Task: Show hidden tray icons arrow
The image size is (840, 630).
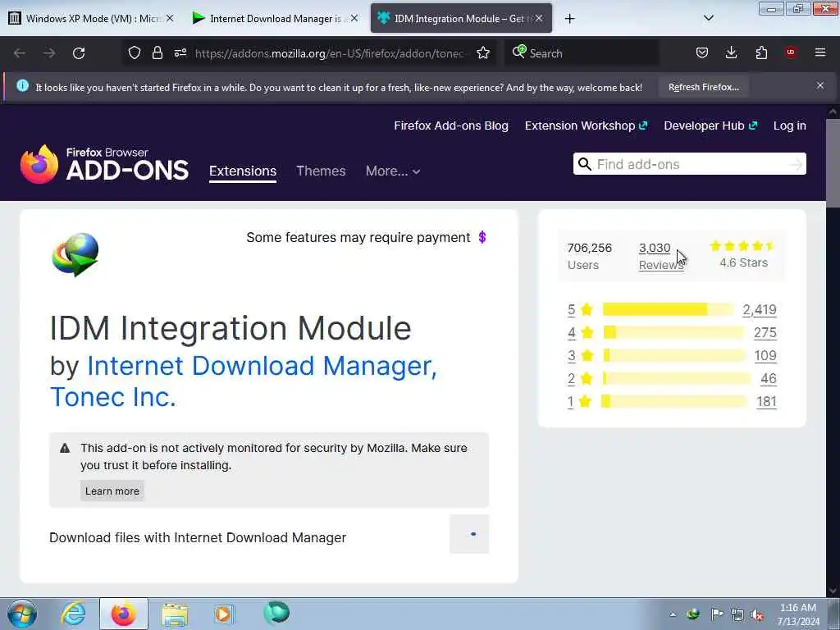Action: pyautogui.click(x=673, y=614)
